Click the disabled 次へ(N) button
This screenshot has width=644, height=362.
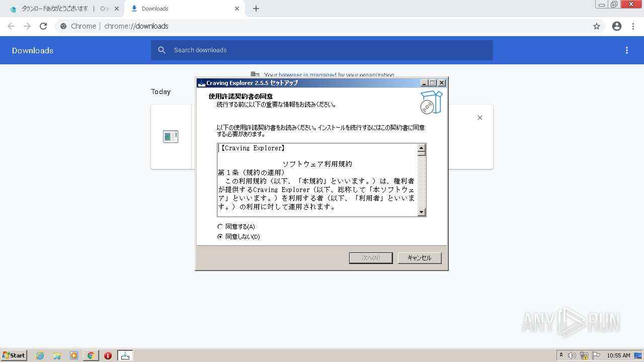click(370, 258)
